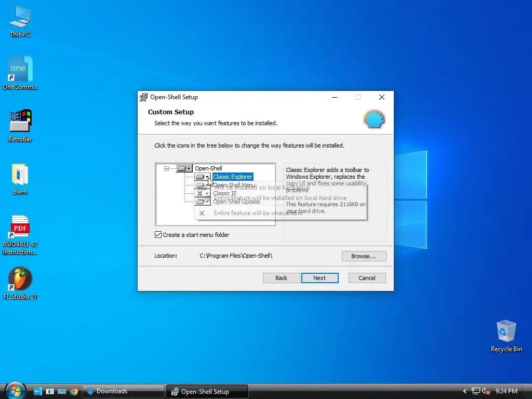Image resolution: width=532 pixels, height=399 pixels.
Task: Click the on-screen keyboard quick launch icon
Action: click(x=62, y=391)
